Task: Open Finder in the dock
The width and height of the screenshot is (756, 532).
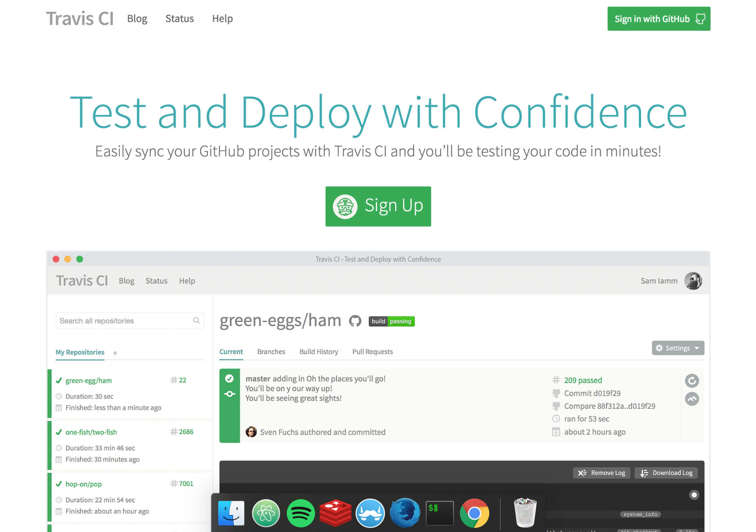Action: tap(231, 513)
